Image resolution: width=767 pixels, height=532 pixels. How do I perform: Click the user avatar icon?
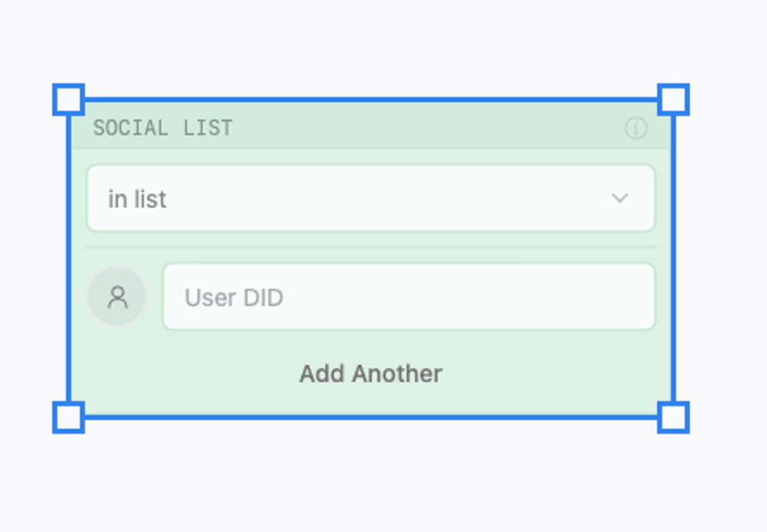click(117, 297)
